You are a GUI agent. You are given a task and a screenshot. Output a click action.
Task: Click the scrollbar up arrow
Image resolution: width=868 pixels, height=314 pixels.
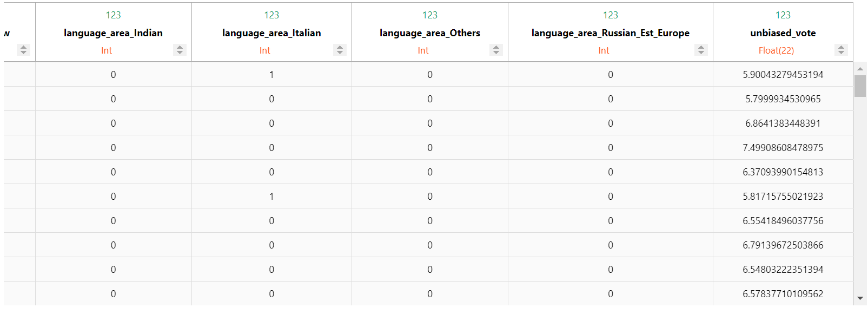click(860, 69)
